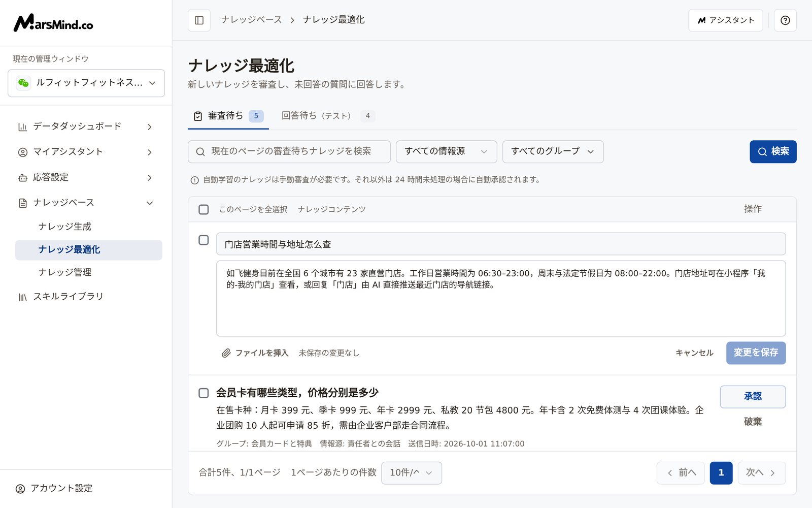This screenshot has height=508, width=812.
Task: Click the magnifier icon in search field
Action: (200, 151)
